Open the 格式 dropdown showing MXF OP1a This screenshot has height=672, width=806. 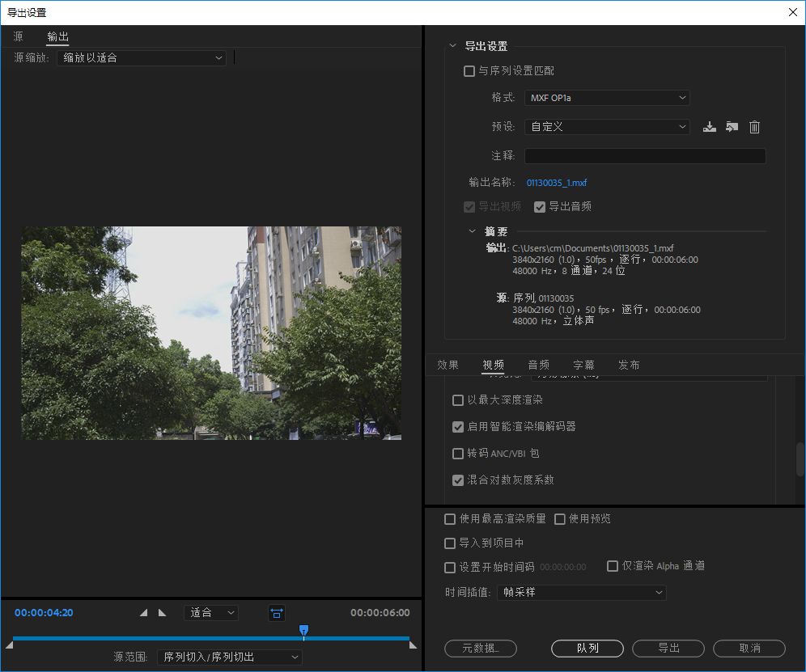(x=607, y=97)
